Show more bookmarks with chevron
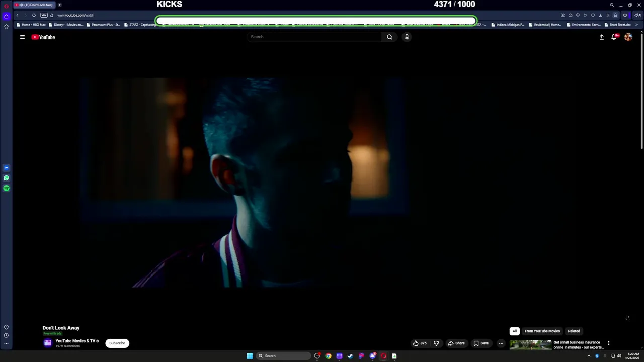 pyautogui.click(x=636, y=25)
